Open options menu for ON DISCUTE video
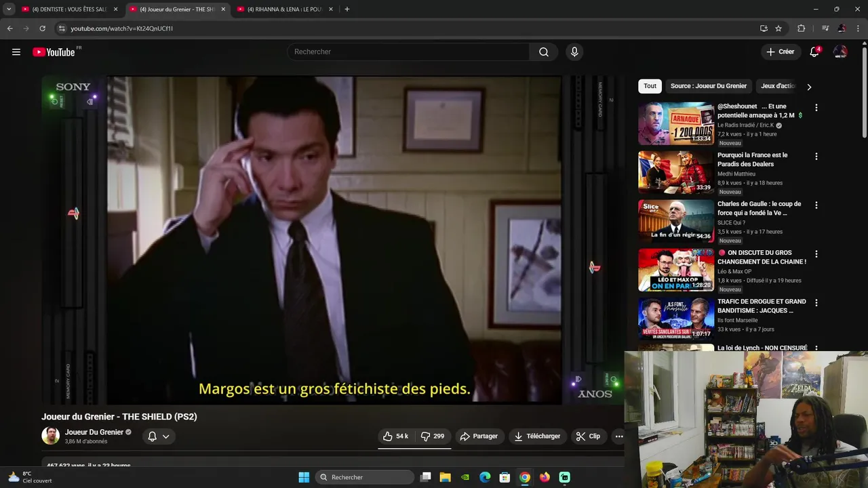 (x=816, y=254)
